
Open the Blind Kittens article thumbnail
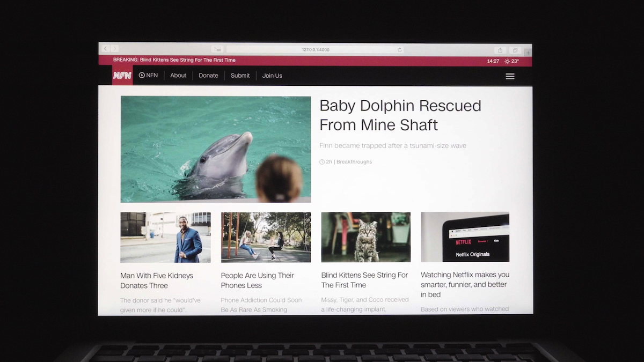pos(366,237)
